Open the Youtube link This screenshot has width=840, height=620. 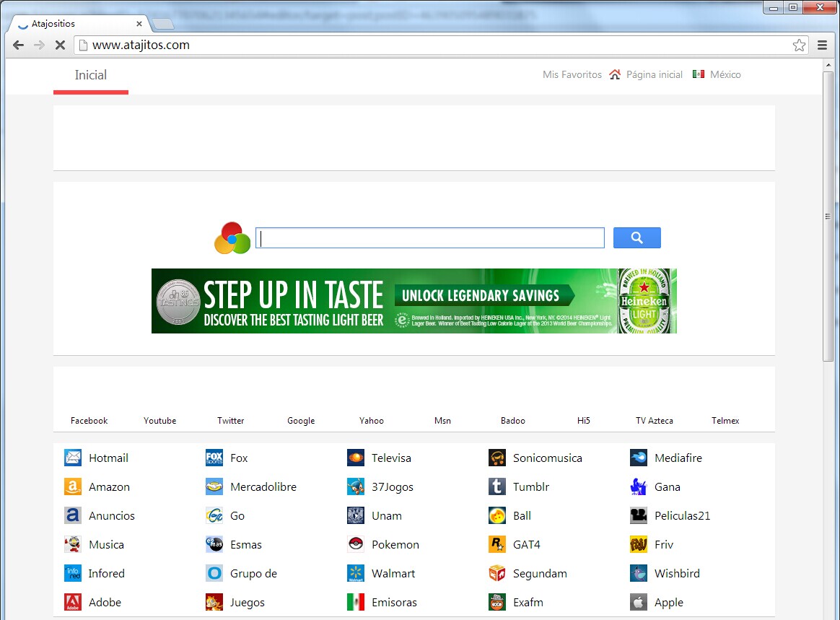click(x=159, y=421)
